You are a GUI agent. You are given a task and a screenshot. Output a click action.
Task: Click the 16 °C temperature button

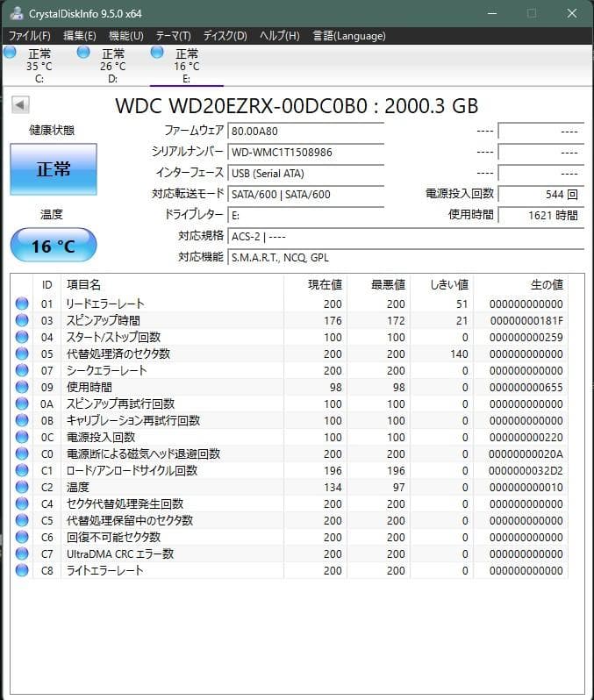pos(54,246)
